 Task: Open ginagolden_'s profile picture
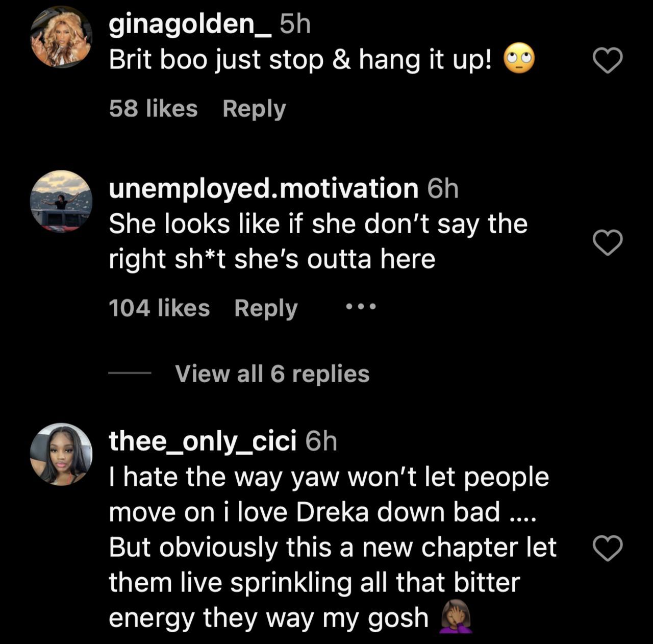point(61,37)
